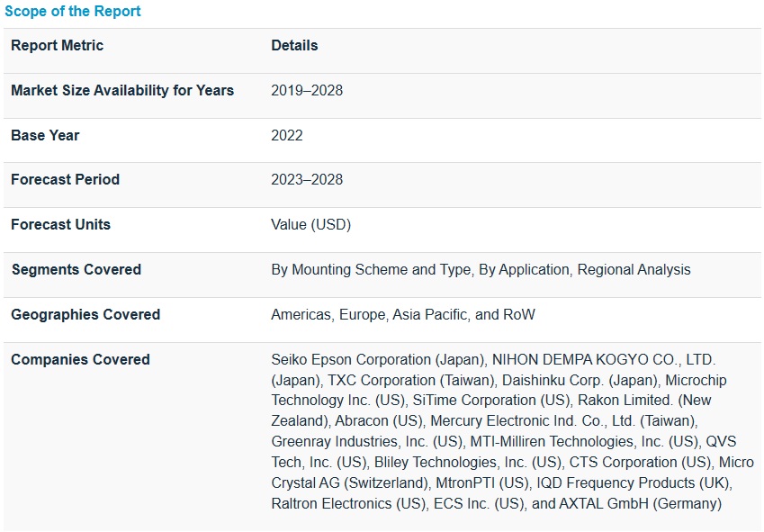Select the 'Companies Covered' row label
The height and width of the screenshot is (532, 764).
[80, 360]
